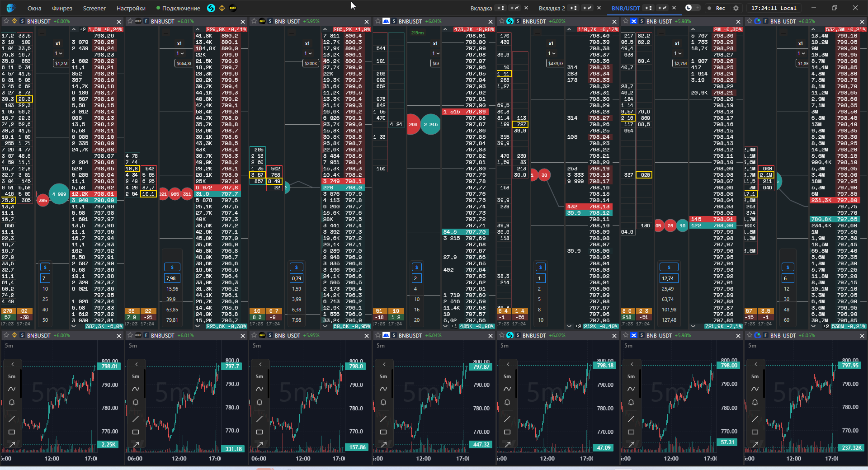Click the Подключение connection status button
The height and width of the screenshot is (470, 868).
tap(178, 8)
